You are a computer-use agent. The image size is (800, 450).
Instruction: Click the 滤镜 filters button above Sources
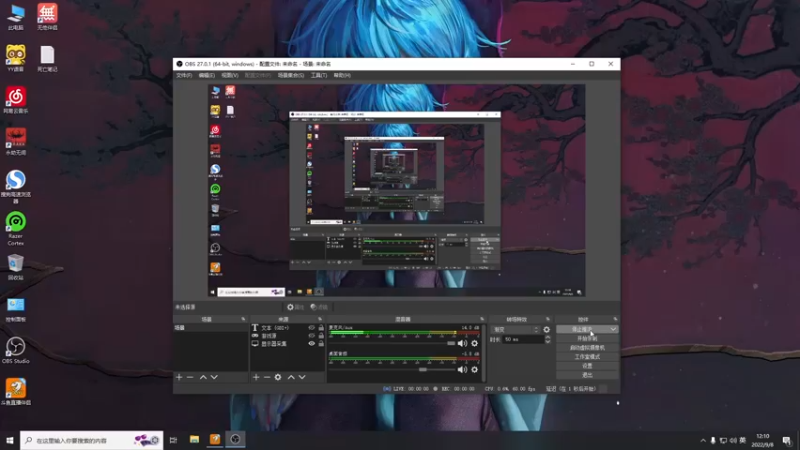coord(319,307)
